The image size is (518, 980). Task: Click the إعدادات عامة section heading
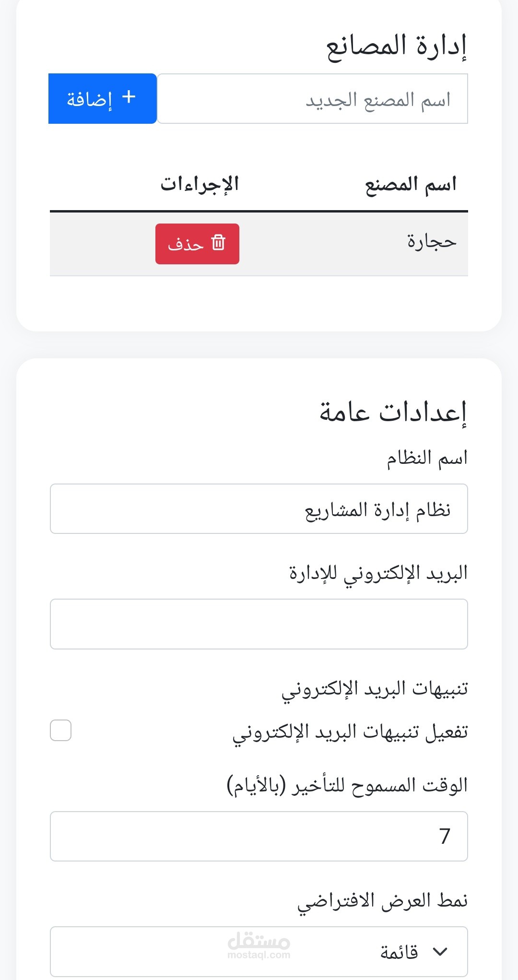(393, 413)
